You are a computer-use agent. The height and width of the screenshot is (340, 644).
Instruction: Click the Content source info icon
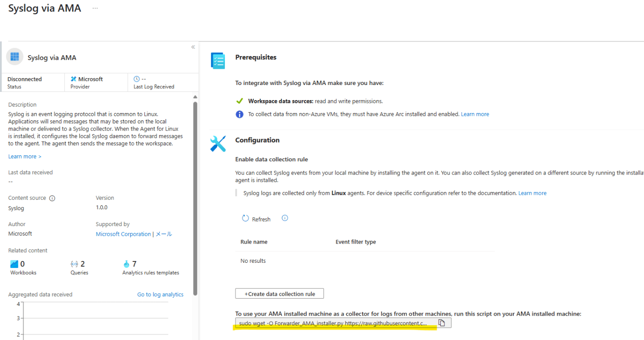click(x=52, y=198)
